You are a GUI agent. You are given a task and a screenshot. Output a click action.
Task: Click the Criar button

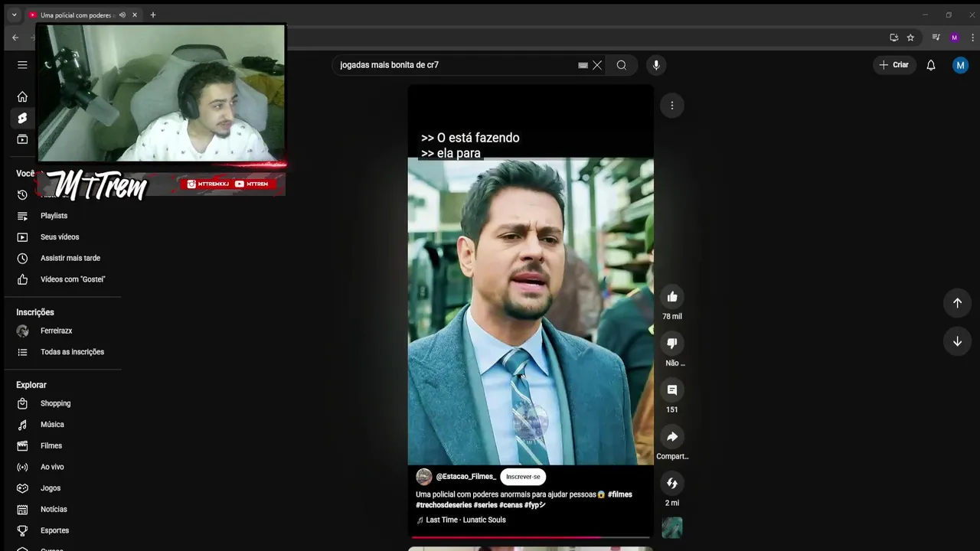point(894,65)
